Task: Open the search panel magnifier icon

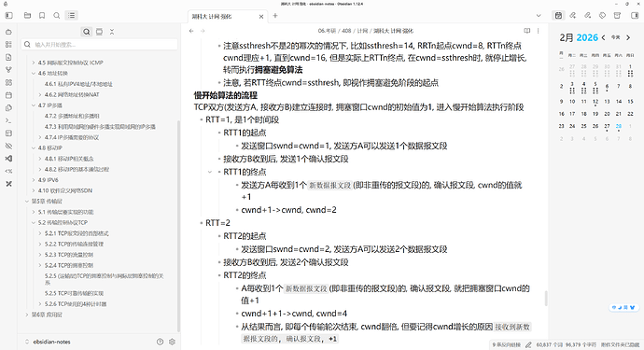Action: pyautogui.click(x=57, y=16)
